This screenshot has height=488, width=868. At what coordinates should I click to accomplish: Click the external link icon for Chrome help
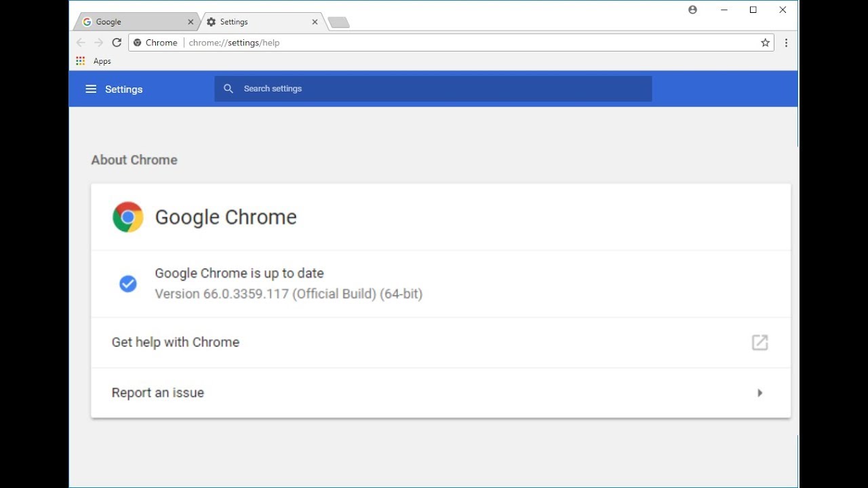[759, 342]
